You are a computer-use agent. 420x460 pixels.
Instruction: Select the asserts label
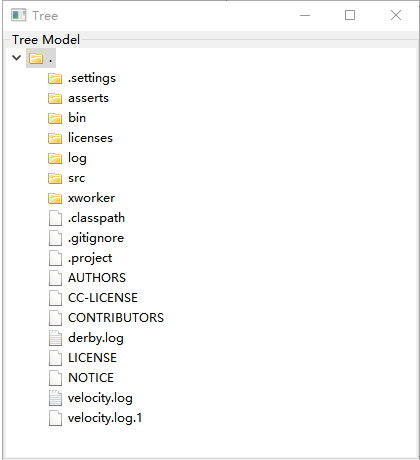(88, 98)
